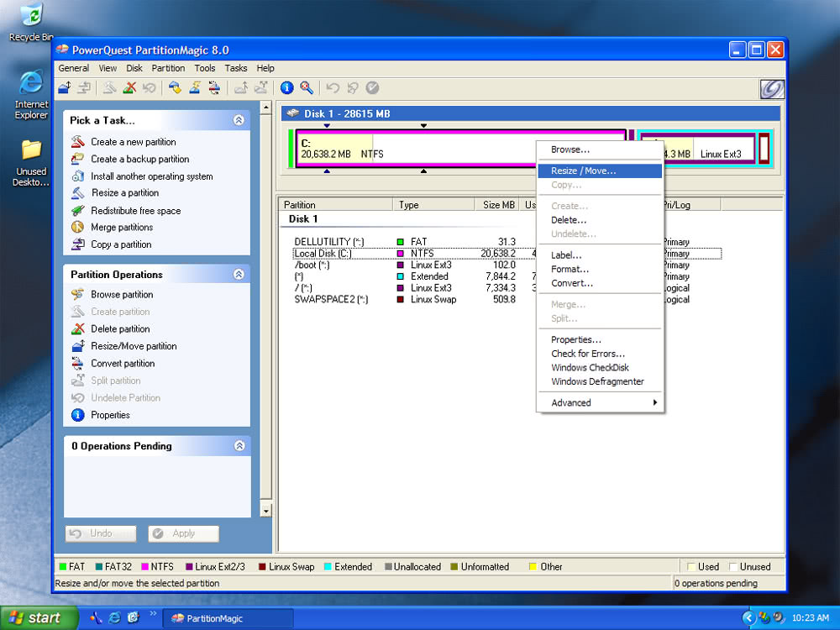Image resolution: width=840 pixels, height=630 pixels.
Task: Collapse the Partition Operations panel
Action: 239,275
